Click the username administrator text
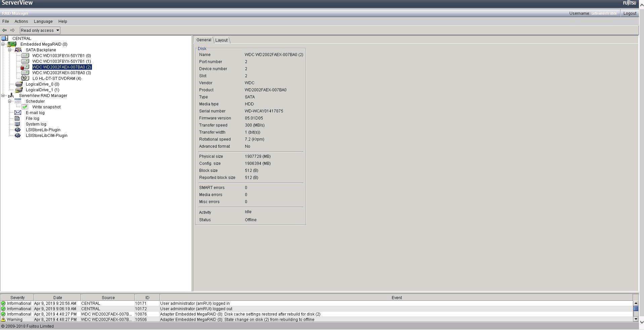Image resolution: width=644 pixels, height=330 pixels. pyautogui.click(x=604, y=13)
